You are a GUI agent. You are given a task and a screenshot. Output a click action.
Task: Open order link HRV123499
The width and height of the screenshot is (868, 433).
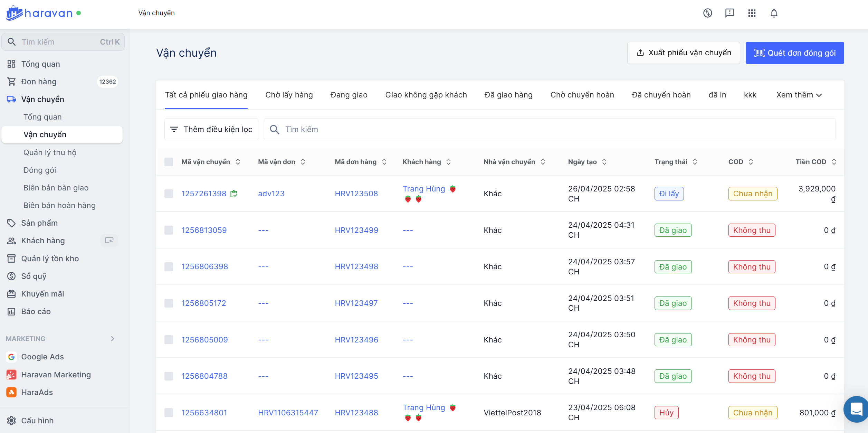[x=356, y=230]
